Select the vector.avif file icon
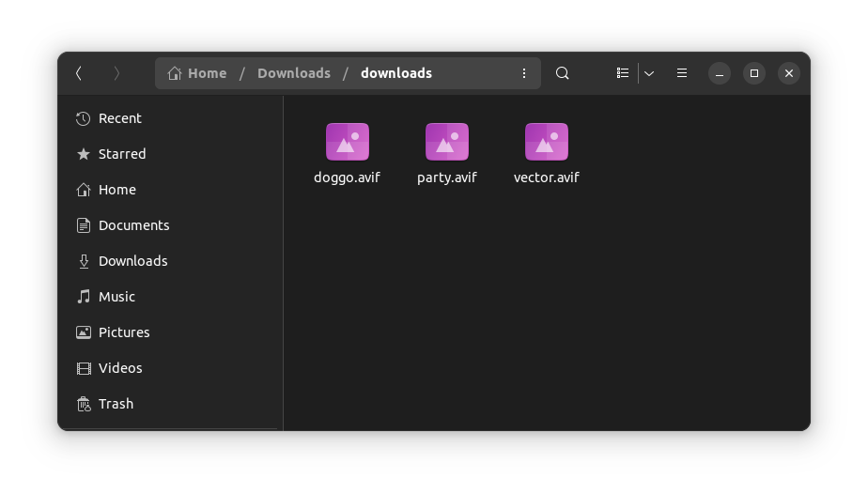Viewport: 868px width, 494px height. pos(547,143)
